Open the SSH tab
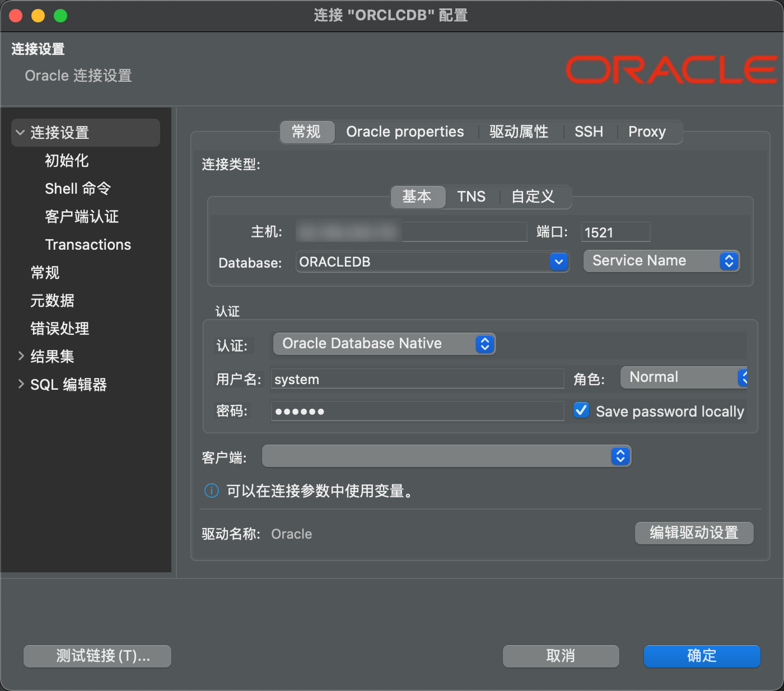Viewport: 784px width, 691px height. pos(589,132)
